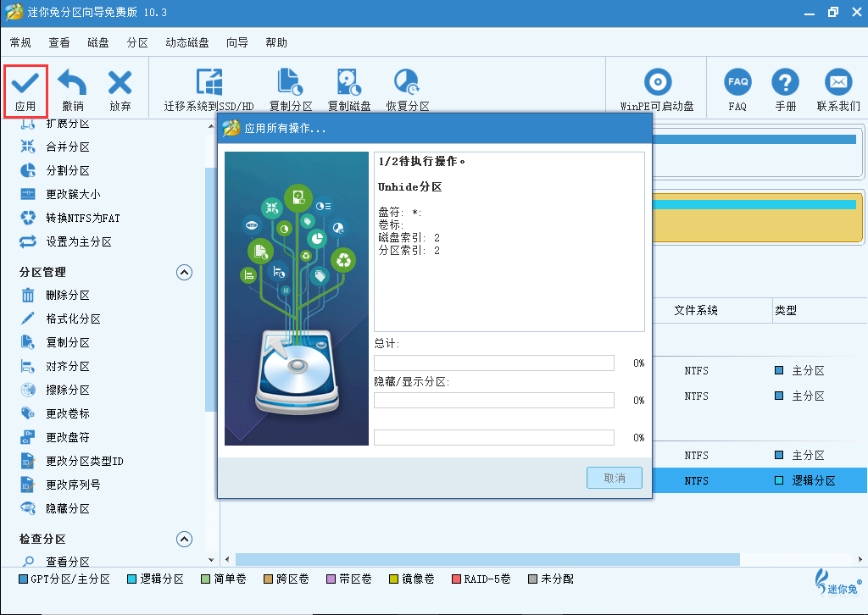
Task: Minimize the 迷你兔分区向导 window
Action: (810, 12)
